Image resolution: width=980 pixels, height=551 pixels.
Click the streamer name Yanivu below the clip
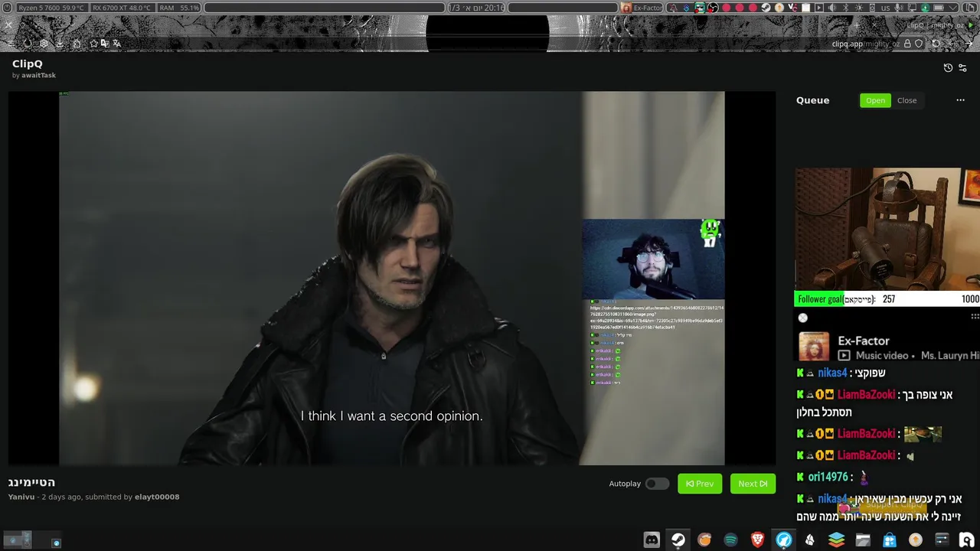[21, 497]
